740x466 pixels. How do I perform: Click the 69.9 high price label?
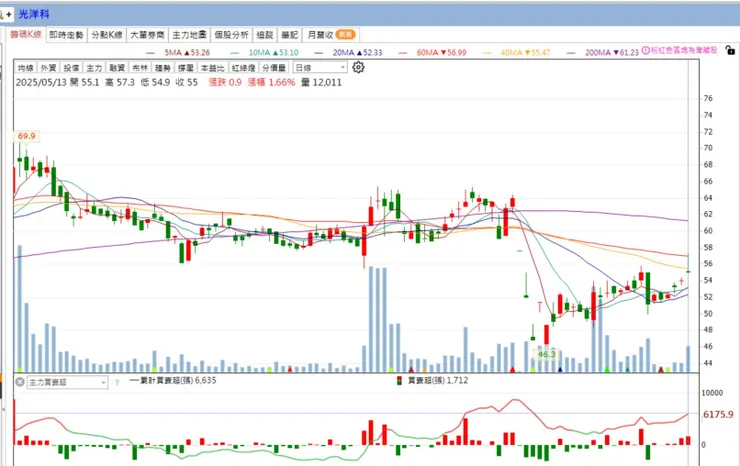[26, 136]
